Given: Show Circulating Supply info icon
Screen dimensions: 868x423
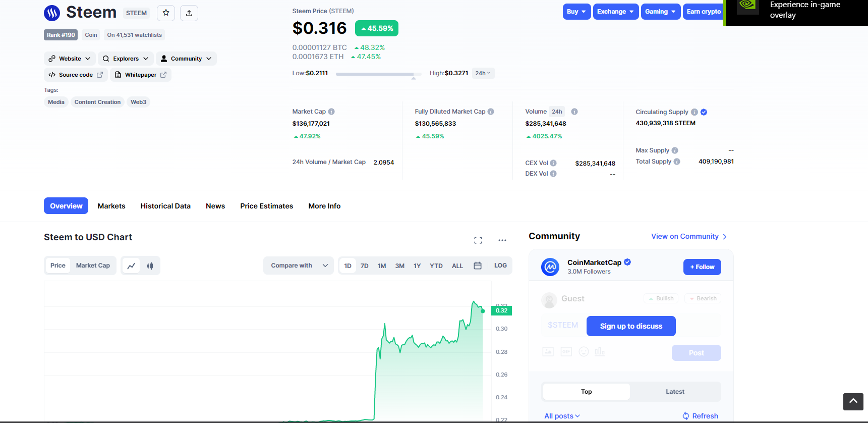Looking at the screenshot, I should tap(695, 112).
